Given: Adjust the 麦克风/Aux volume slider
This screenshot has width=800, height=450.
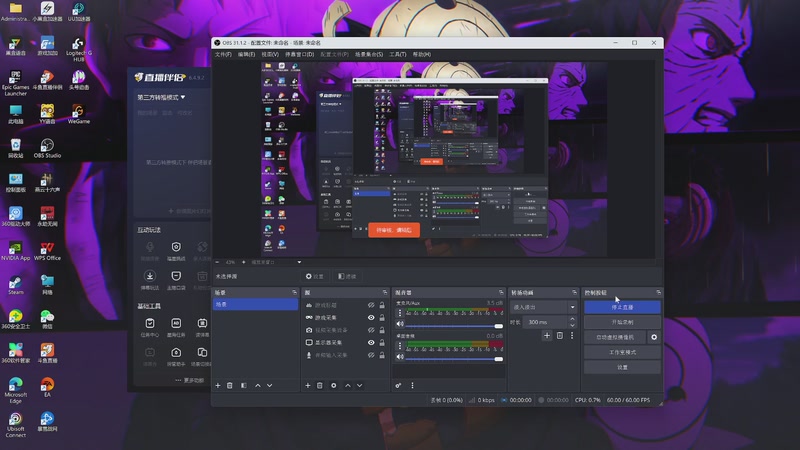Looking at the screenshot, I should (x=454, y=326).
